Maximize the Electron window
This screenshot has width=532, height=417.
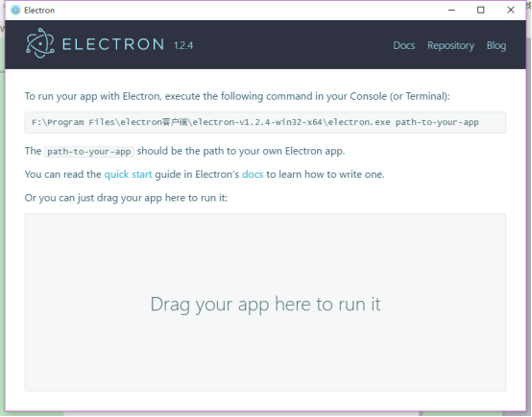(x=480, y=11)
